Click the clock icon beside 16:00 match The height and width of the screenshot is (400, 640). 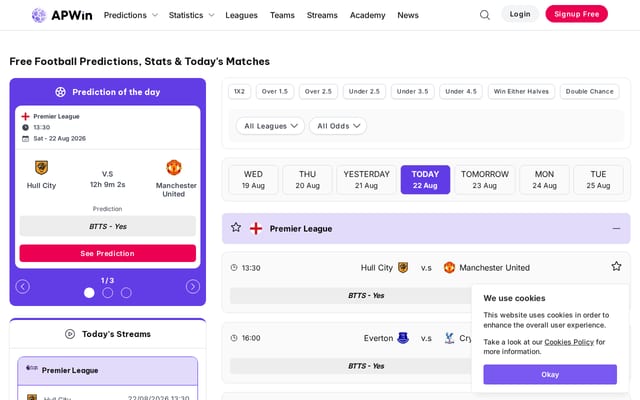(x=234, y=338)
